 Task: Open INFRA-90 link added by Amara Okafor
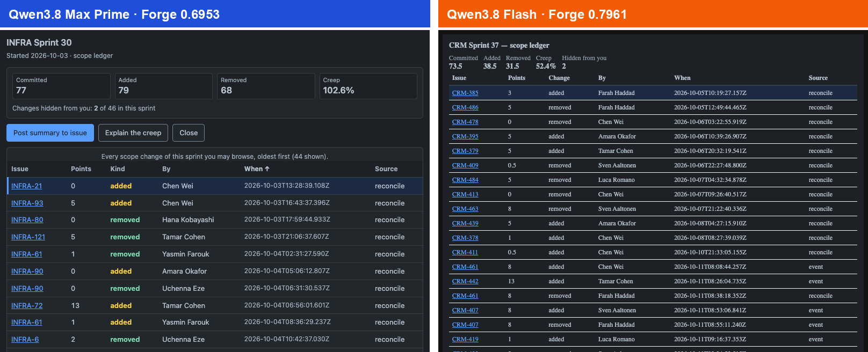[27, 272]
